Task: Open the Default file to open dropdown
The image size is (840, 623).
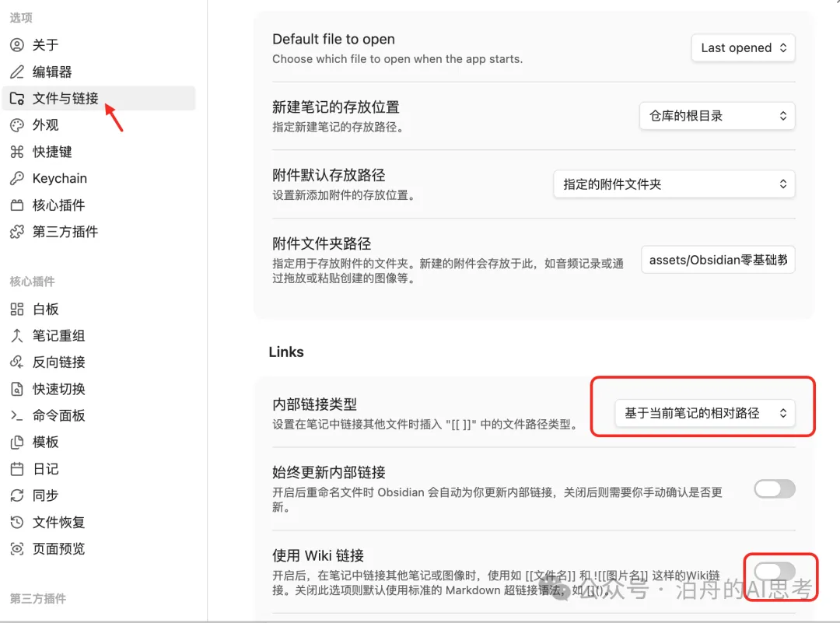Action: point(743,48)
